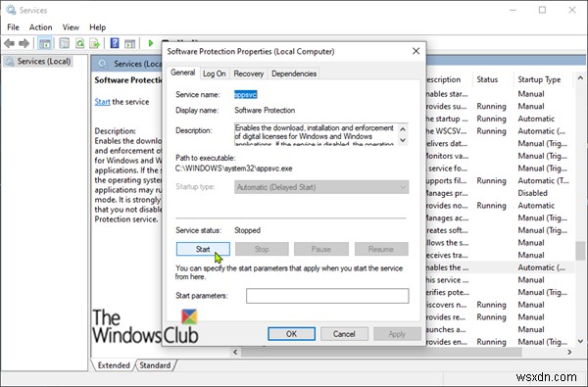Click the horizontal scrollbar's left arrow

235,352
